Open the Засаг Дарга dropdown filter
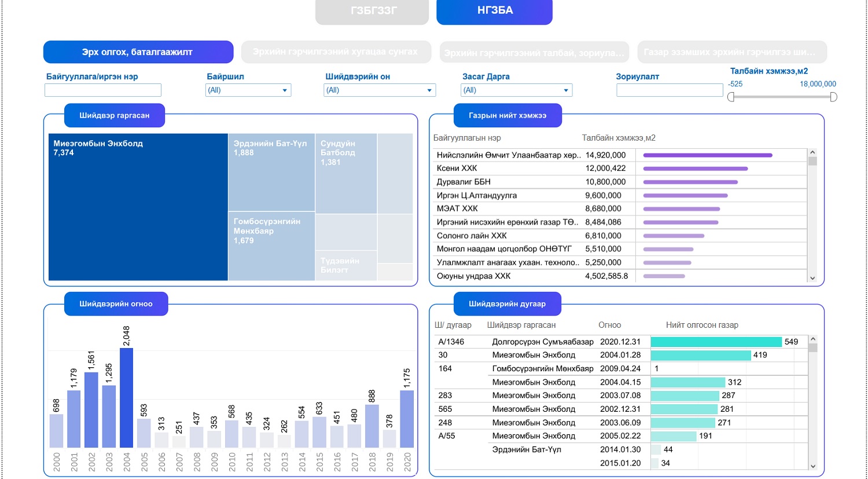This screenshot has height=479, width=868. [x=516, y=90]
